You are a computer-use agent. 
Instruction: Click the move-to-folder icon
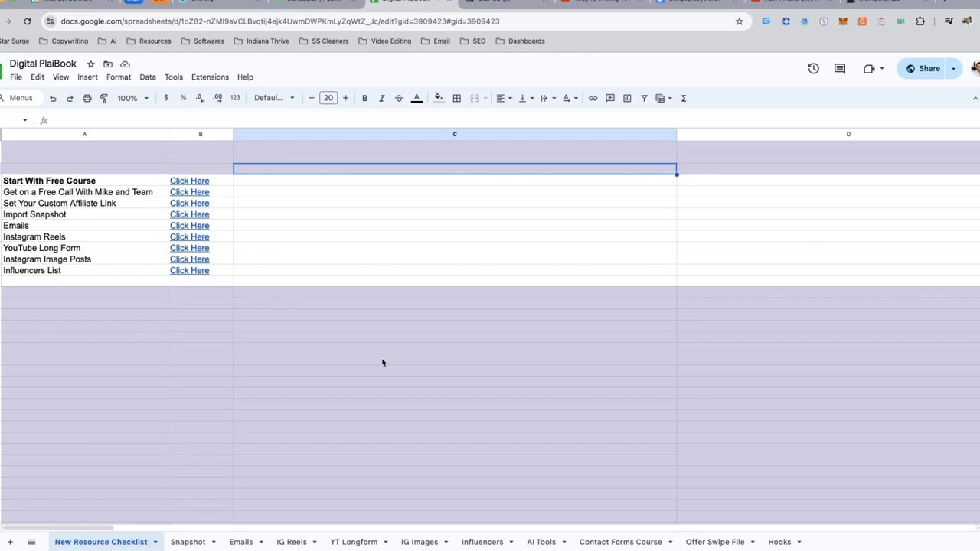click(108, 64)
